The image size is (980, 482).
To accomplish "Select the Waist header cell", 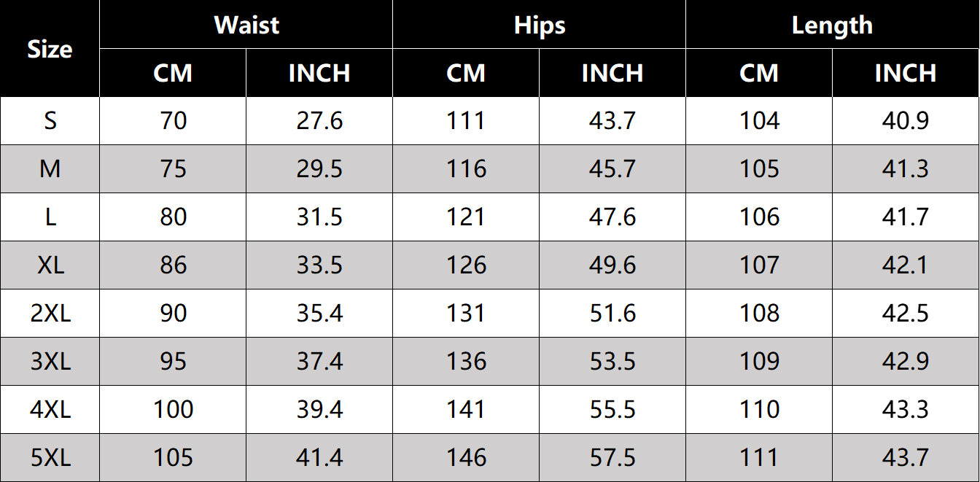I will pos(246,25).
